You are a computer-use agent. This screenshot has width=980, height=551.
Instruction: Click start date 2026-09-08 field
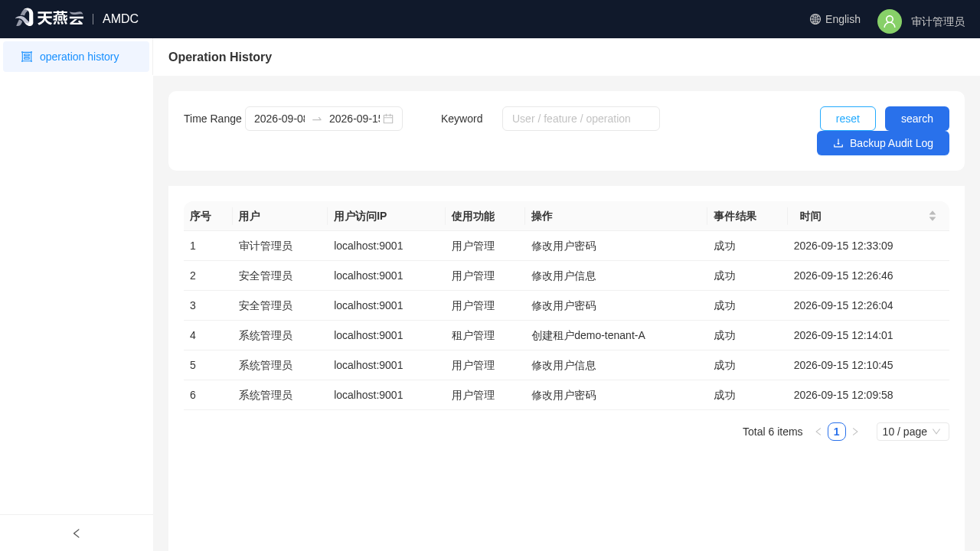click(x=279, y=119)
